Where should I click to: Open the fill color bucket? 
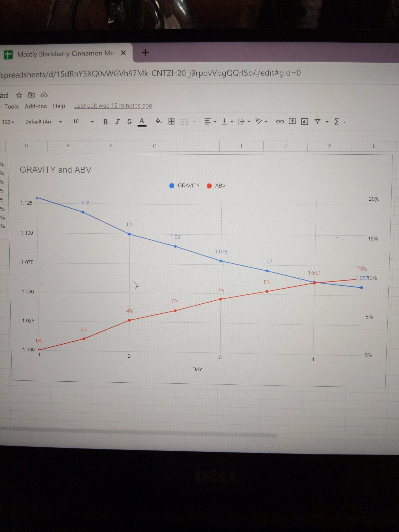(158, 121)
